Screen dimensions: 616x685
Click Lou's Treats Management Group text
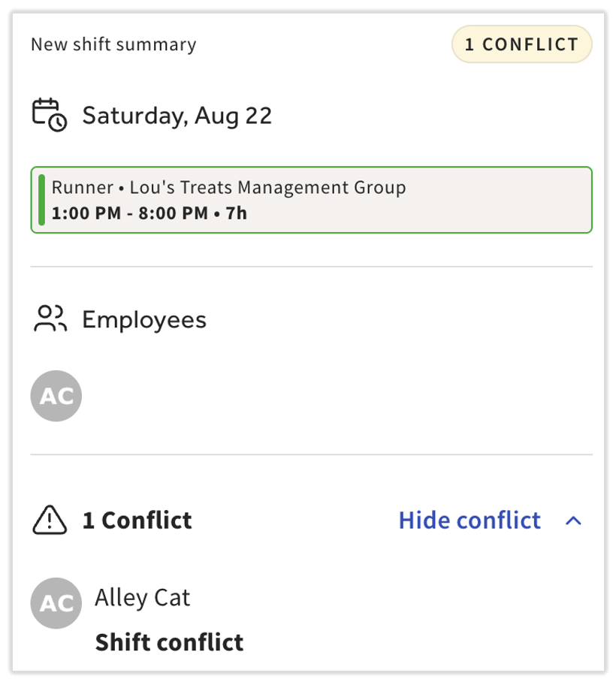(267, 188)
